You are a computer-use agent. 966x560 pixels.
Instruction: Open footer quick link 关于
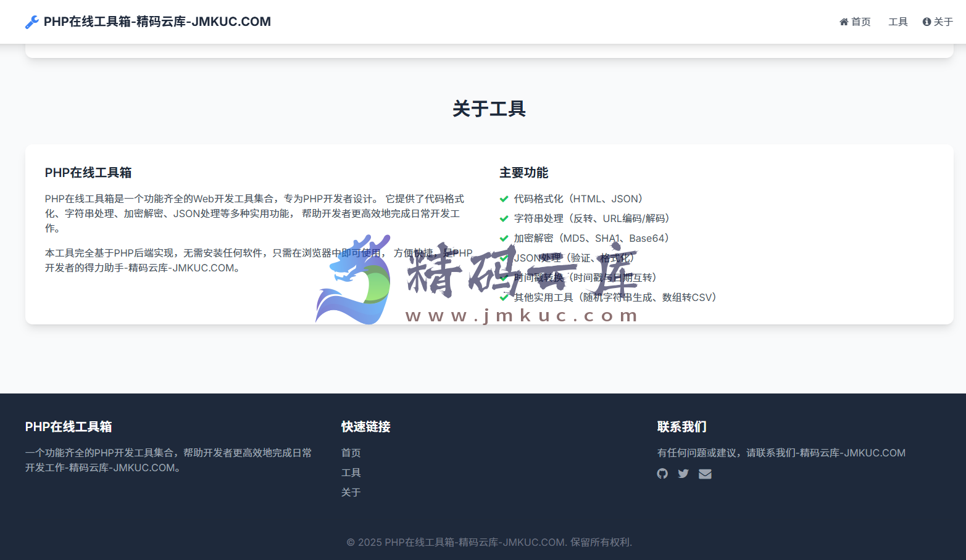coord(351,492)
